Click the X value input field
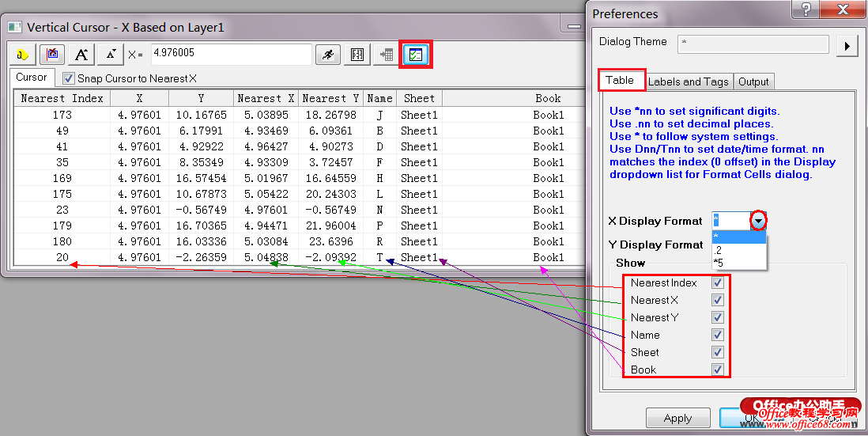This screenshot has height=436, width=868. coord(231,55)
